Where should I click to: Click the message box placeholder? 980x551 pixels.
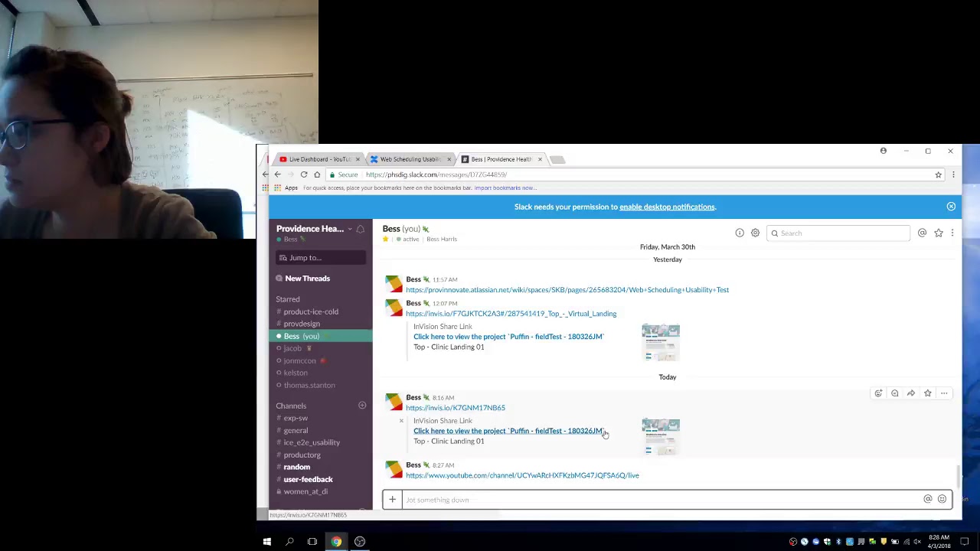[437, 500]
